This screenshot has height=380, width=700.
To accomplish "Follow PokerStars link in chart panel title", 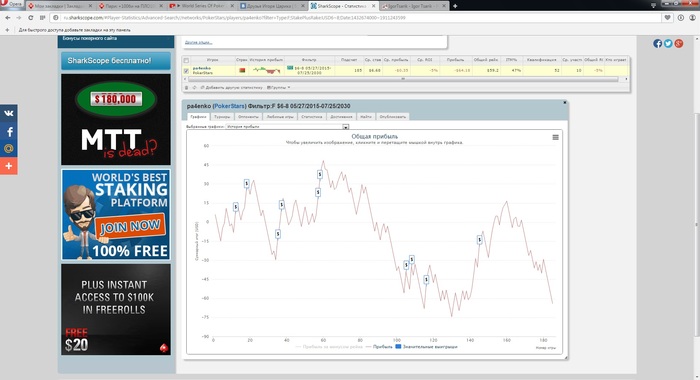I will (229, 106).
